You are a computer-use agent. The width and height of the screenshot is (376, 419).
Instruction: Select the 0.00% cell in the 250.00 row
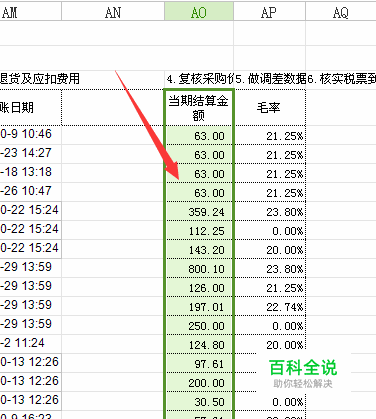point(270,326)
